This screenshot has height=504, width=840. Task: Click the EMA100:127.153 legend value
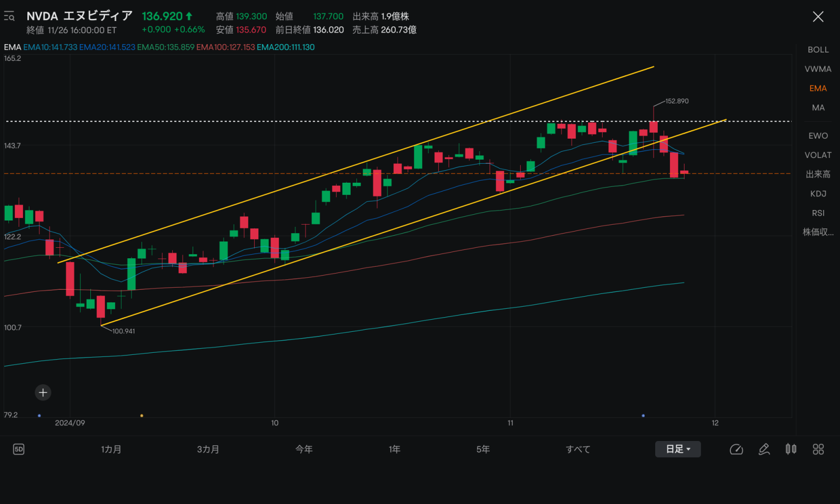pos(226,47)
